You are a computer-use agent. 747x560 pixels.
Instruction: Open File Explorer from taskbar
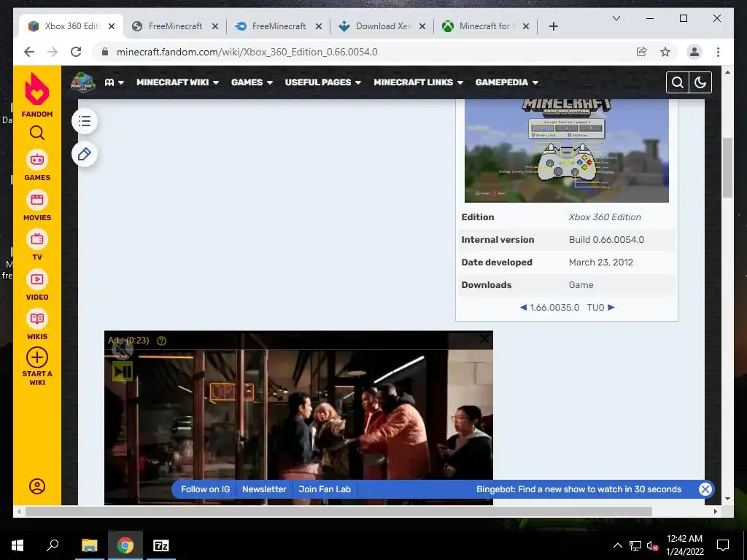click(89, 545)
